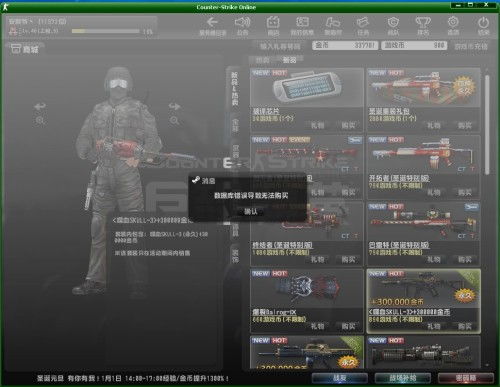Click the Counter-Strike Online title bar logo

pyautogui.click(x=5, y=7)
